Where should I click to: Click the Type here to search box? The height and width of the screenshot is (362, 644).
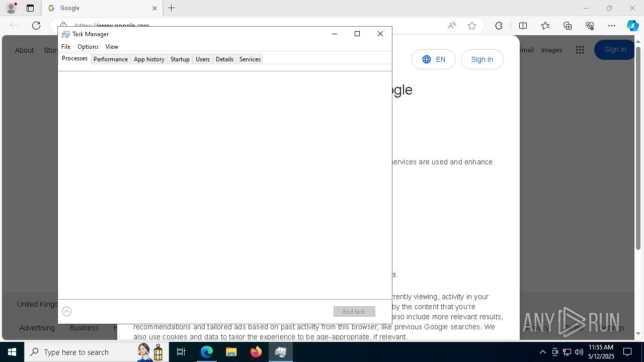[96, 352]
